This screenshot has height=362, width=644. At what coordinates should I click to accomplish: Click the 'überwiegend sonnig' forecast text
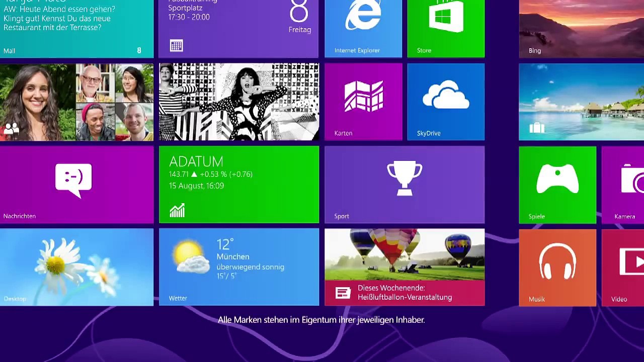pyautogui.click(x=251, y=267)
